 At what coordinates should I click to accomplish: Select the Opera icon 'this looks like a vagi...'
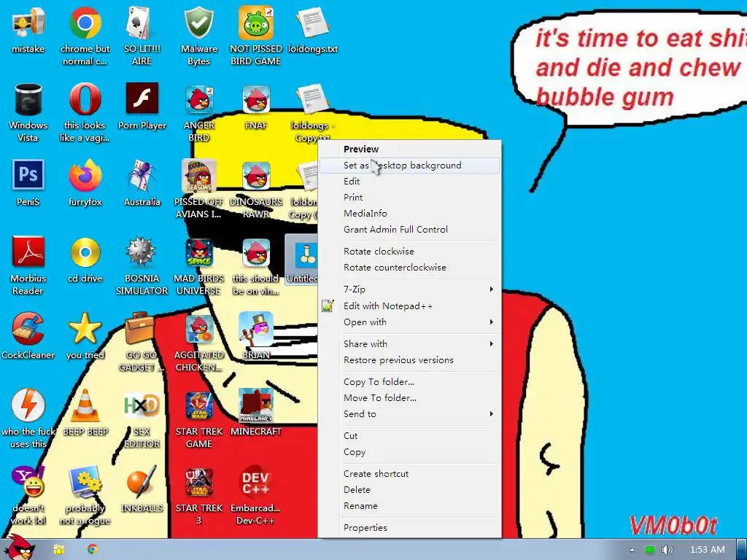(x=85, y=112)
